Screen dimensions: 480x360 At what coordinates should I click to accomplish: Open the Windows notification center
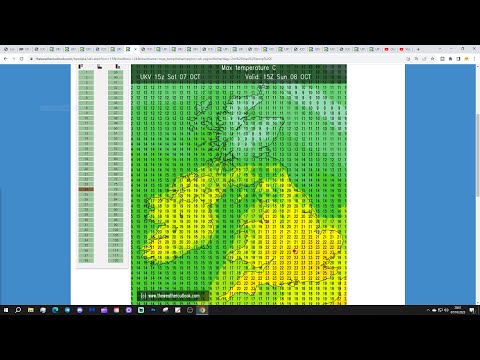(472, 310)
